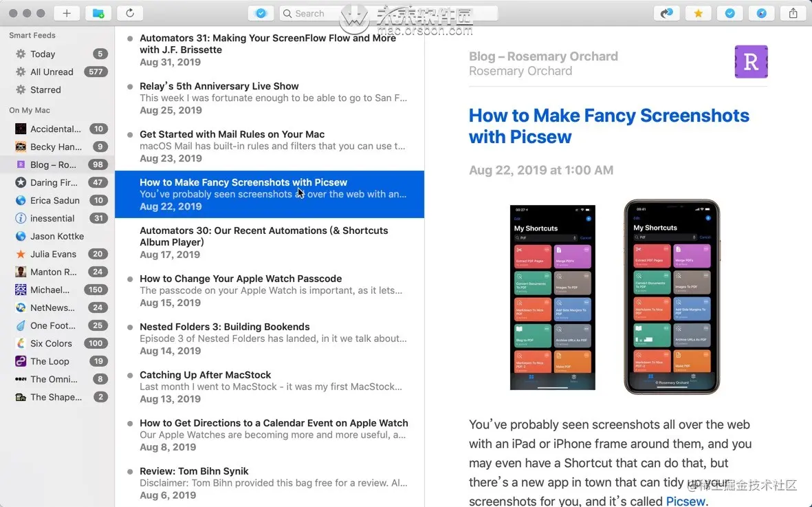Open Relay's 5th Anniversary Live Show article
Viewport: 812px width, 507px height.
pos(270,98)
